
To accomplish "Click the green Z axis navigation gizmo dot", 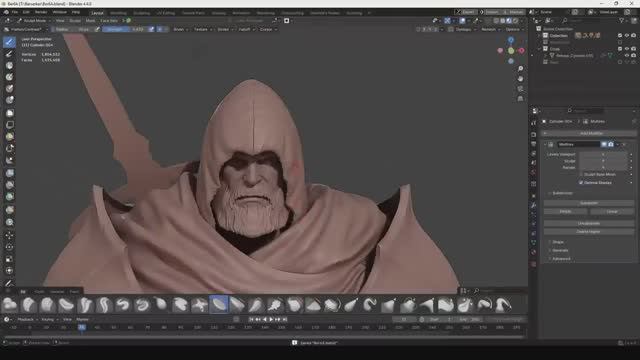I will point(511,51).
